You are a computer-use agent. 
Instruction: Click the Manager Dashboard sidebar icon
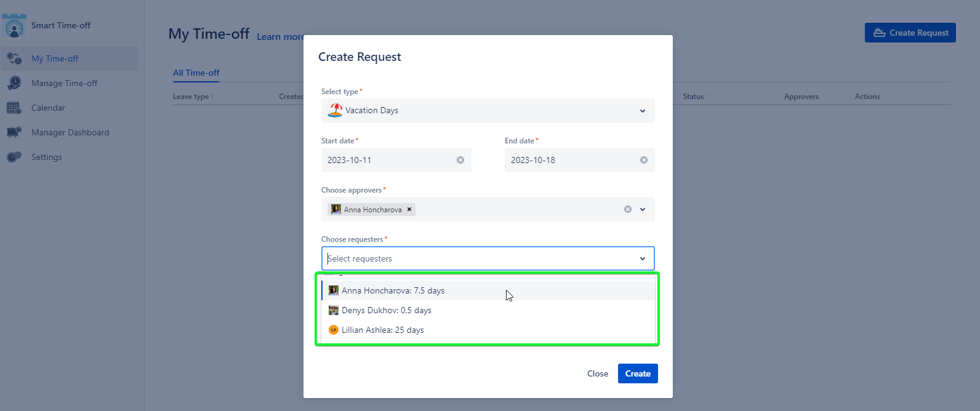[14, 132]
